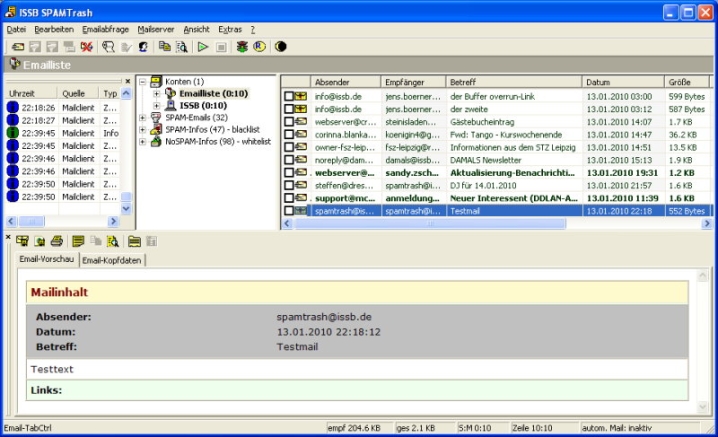Click the yellow R circle toolbar icon
Screen dimensions: 718x437
(258, 47)
